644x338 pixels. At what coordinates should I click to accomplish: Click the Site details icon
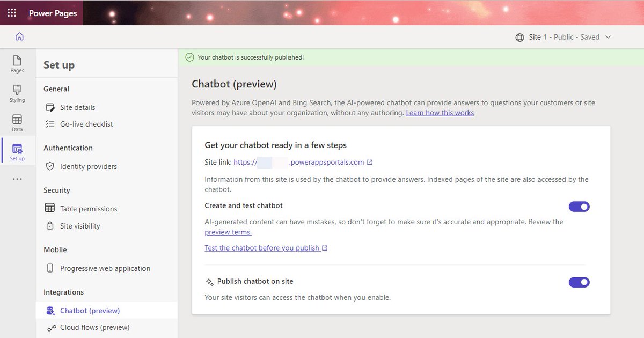coord(50,107)
